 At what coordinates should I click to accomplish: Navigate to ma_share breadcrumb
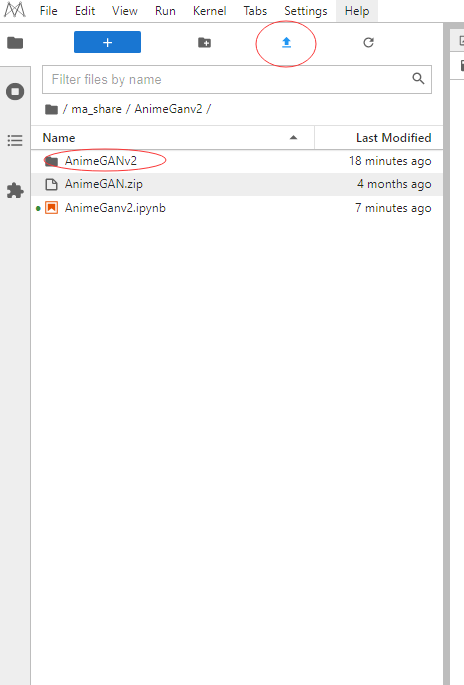97,109
